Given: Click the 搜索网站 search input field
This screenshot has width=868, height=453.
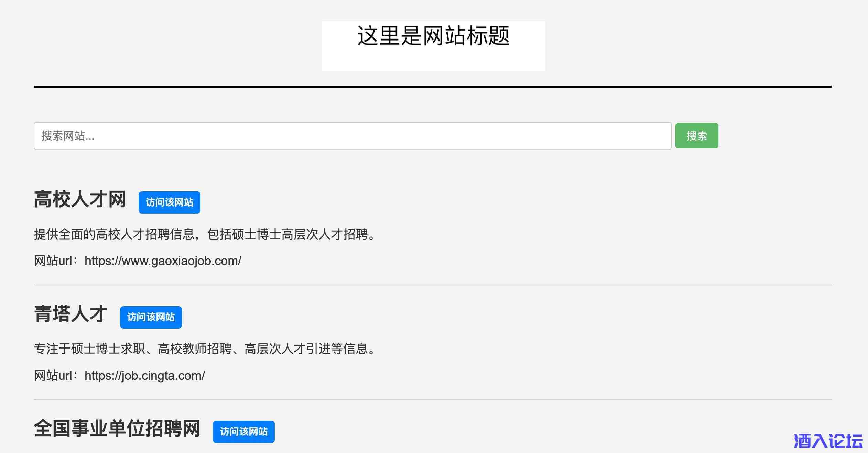Looking at the screenshot, I should point(352,136).
